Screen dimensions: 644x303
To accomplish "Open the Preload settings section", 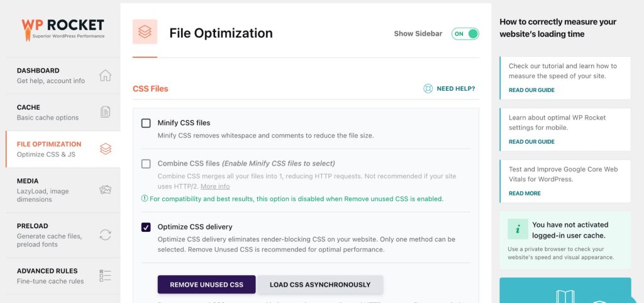I will pos(63,235).
